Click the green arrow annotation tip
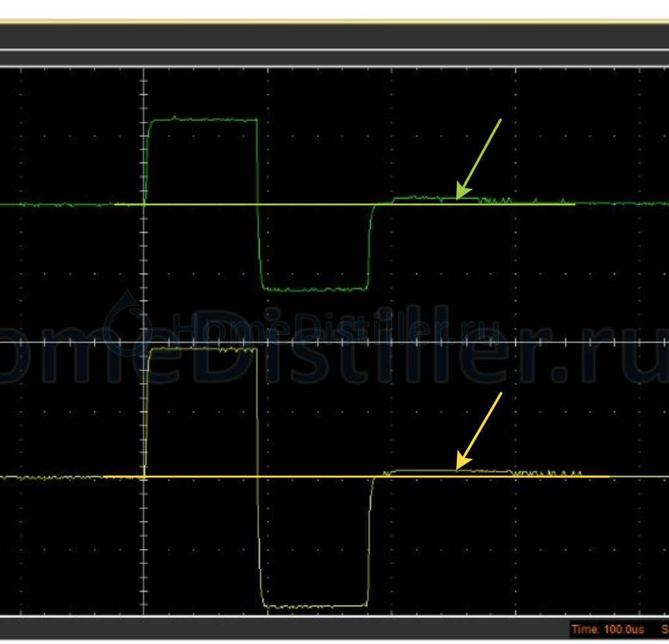The image size is (669, 644). point(459,197)
